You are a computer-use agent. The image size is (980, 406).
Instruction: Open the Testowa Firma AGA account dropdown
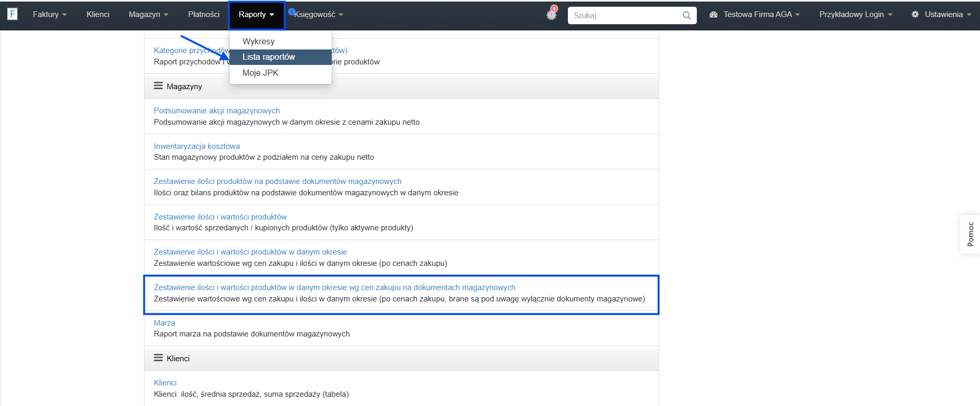pos(761,14)
